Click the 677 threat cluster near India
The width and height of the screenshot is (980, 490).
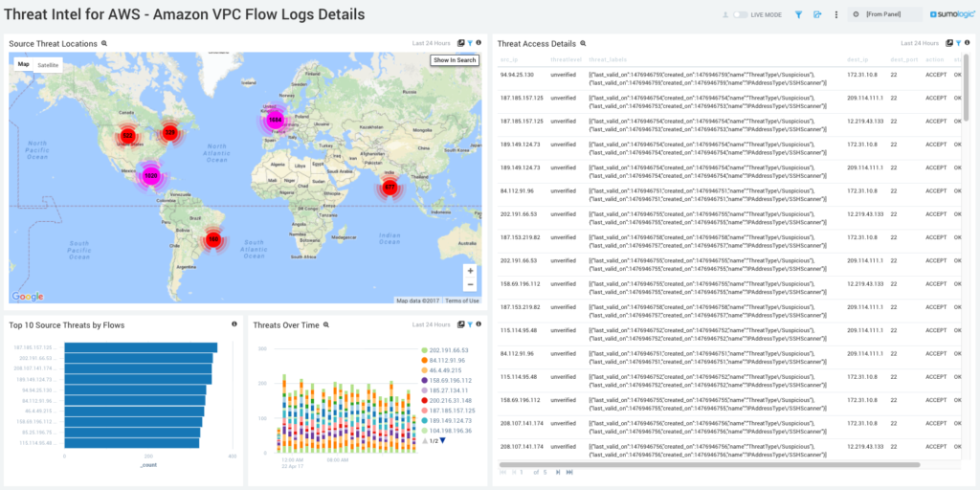click(x=390, y=188)
